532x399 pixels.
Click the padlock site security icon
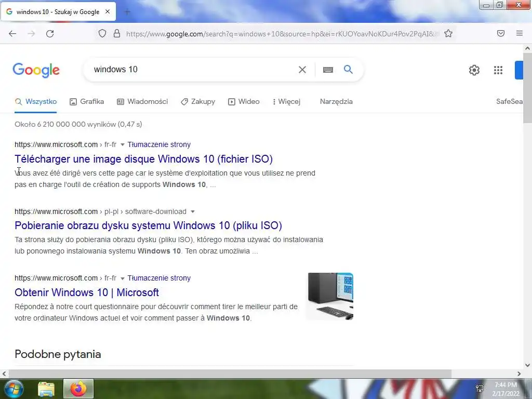[x=117, y=33]
